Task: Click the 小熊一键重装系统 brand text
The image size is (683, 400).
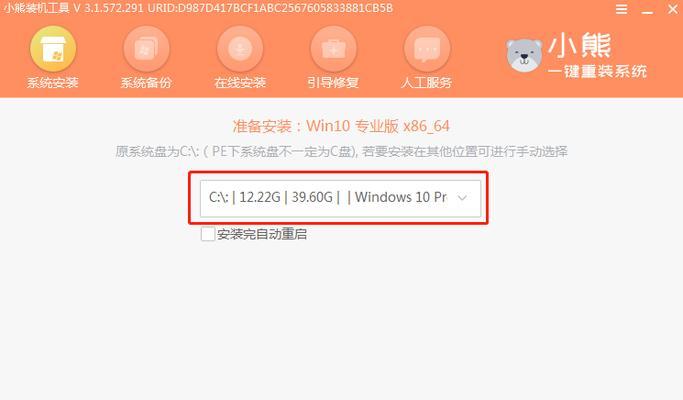Action: [x=597, y=55]
